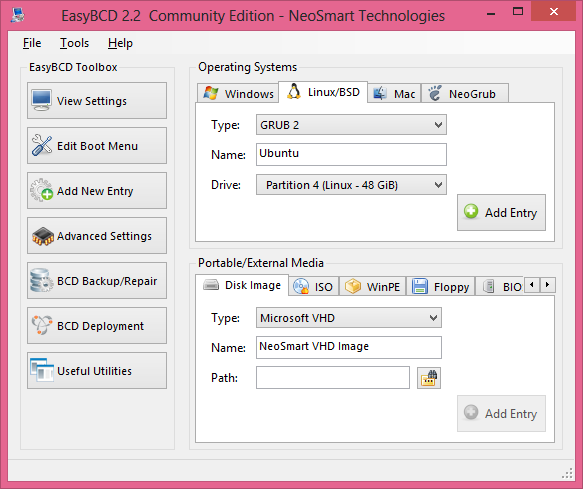Switch to the Windows tab
The width and height of the screenshot is (583, 489).
point(238,93)
